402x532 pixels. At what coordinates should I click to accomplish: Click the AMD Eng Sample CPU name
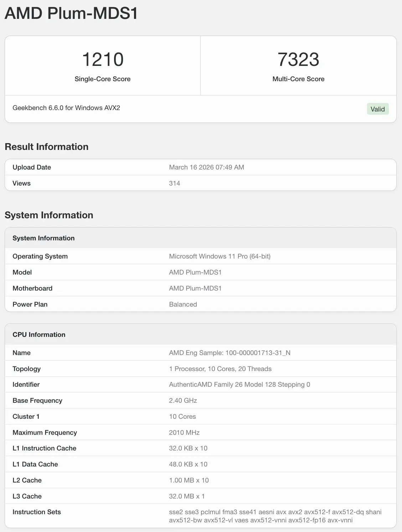(x=230, y=353)
